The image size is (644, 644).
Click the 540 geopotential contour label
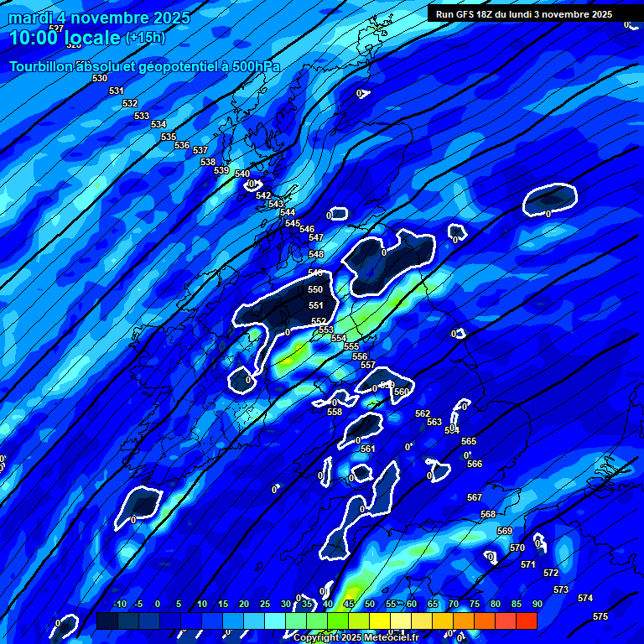click(x=242, y=174)
